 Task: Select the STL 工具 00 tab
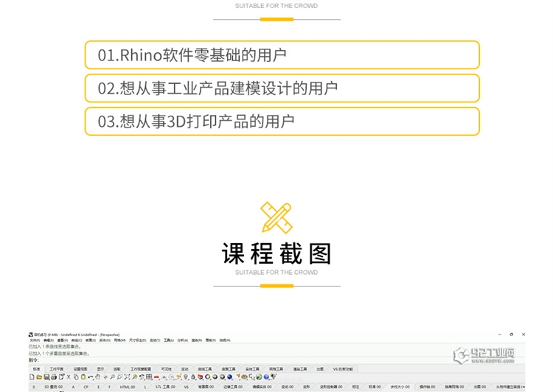pos(165,387)
